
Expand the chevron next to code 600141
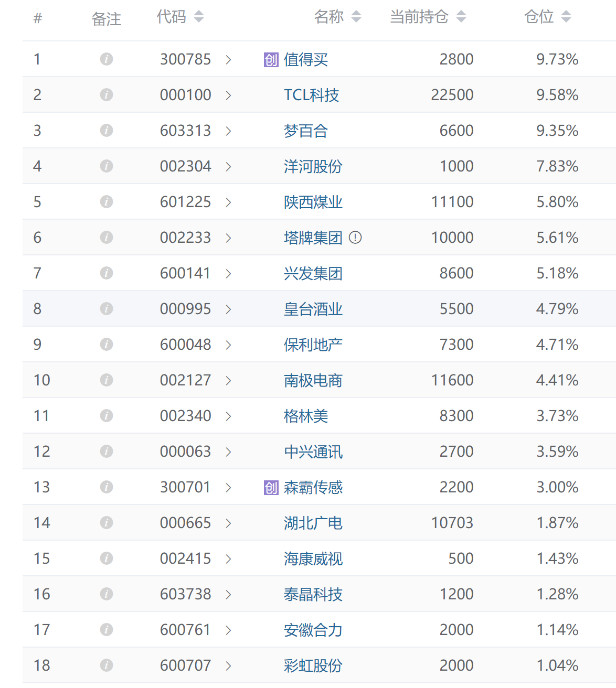point(228,273)
